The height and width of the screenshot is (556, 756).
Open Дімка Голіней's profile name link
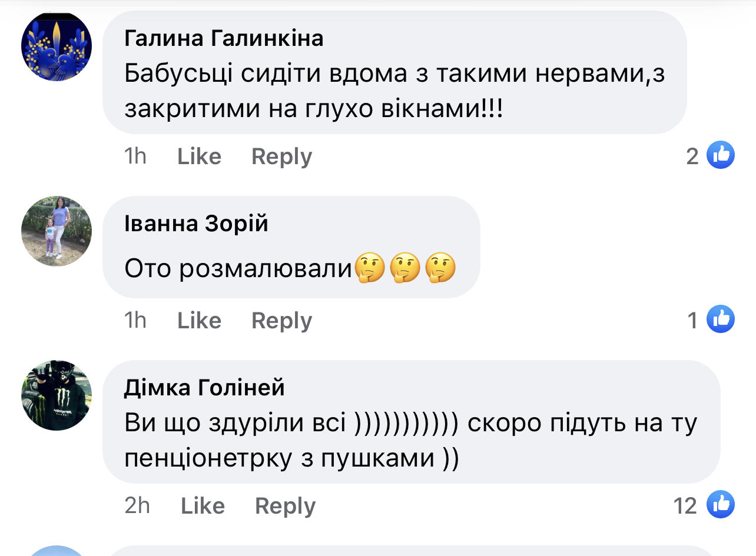204,388
